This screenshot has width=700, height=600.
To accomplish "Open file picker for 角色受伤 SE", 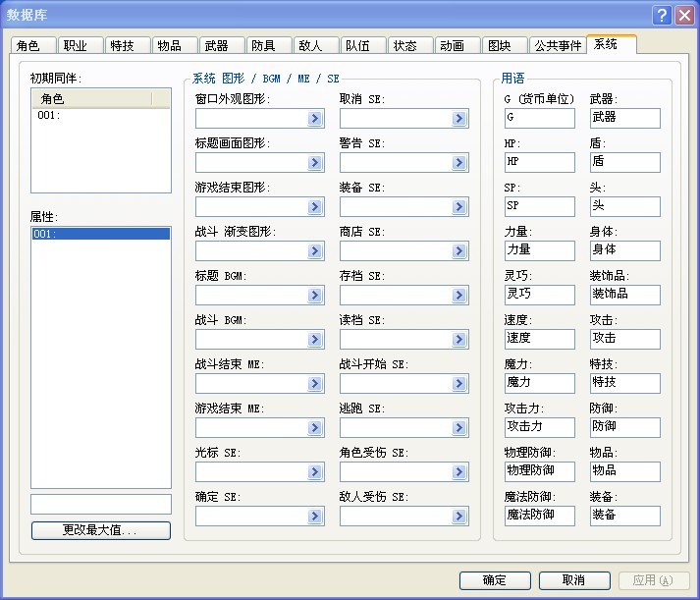I will pyautogui.click(x=458, y=472).
